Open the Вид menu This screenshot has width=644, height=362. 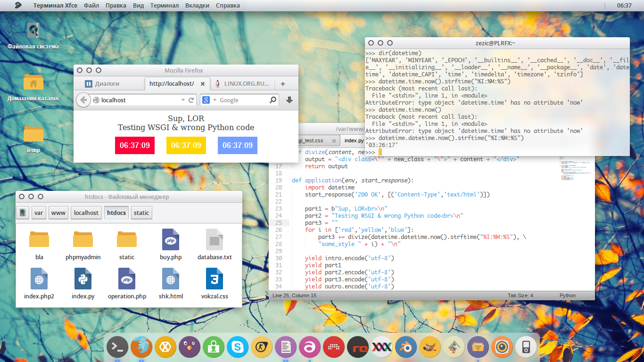pyautogui.click(x=139, y=6)
